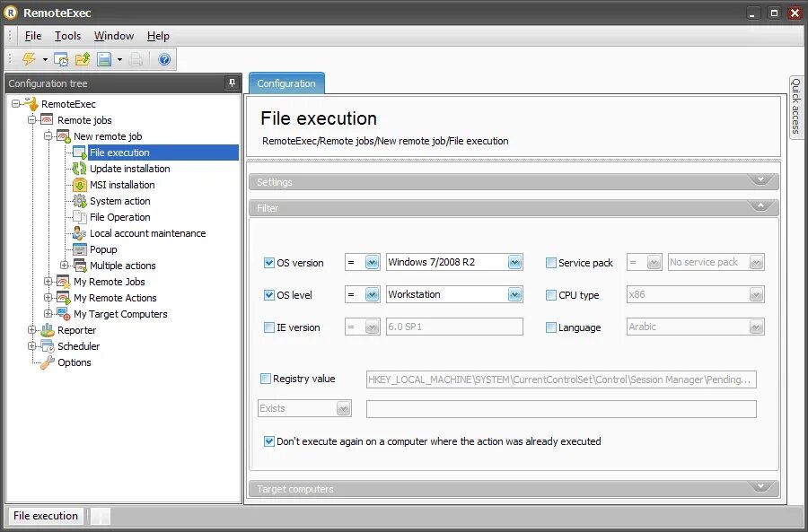Click the File Operation document icon

[x=79, y=217]
